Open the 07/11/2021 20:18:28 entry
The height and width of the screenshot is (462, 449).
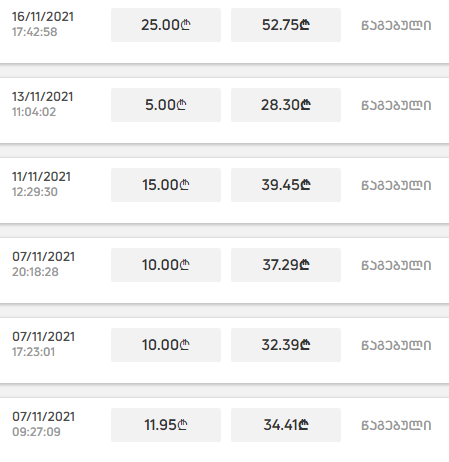pos(224,271)
